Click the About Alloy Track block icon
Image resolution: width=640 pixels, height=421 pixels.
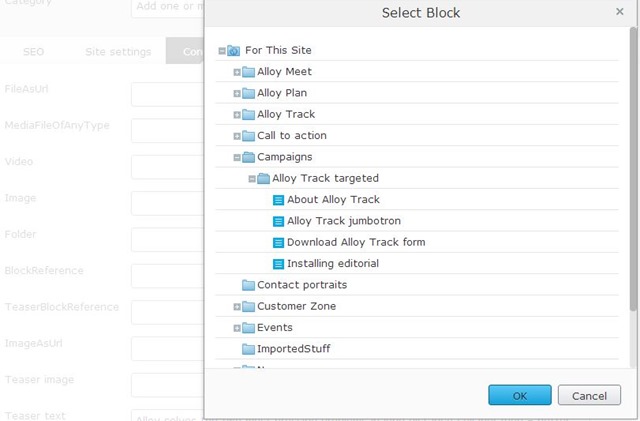point(279,200)
